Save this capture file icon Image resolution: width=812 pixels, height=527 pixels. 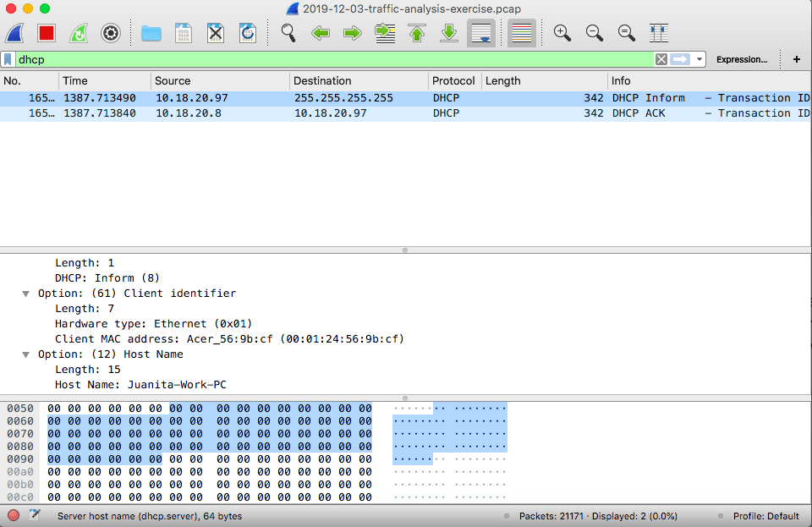(x=184, y=33)
